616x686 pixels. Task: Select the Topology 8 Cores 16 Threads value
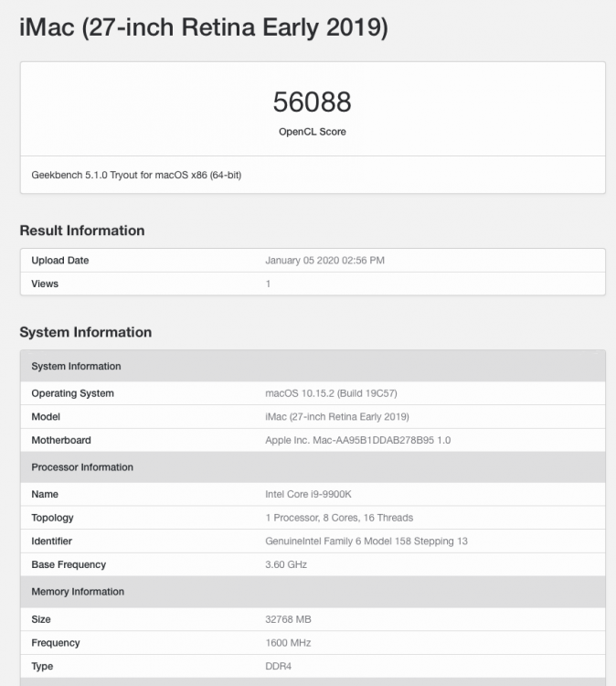[x=339, y=518]
